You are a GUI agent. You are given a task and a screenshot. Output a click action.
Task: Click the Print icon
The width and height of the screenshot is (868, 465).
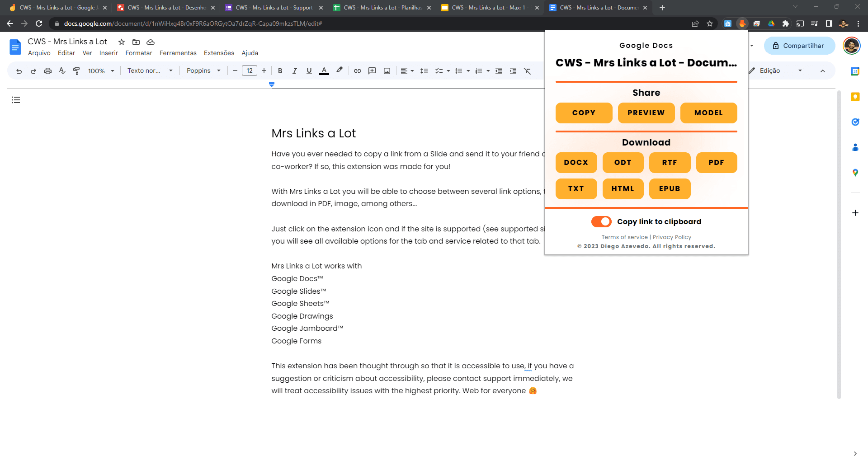[x=48, y=71]
